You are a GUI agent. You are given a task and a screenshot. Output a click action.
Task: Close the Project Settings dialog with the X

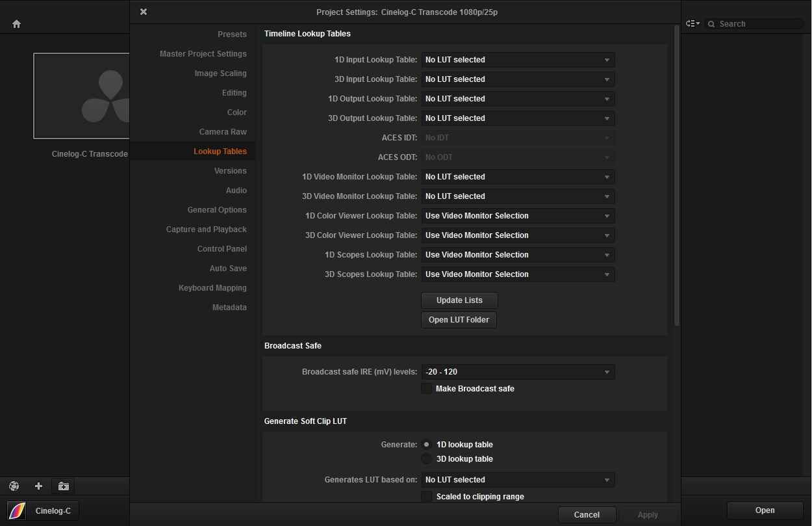tap(144, 12)
